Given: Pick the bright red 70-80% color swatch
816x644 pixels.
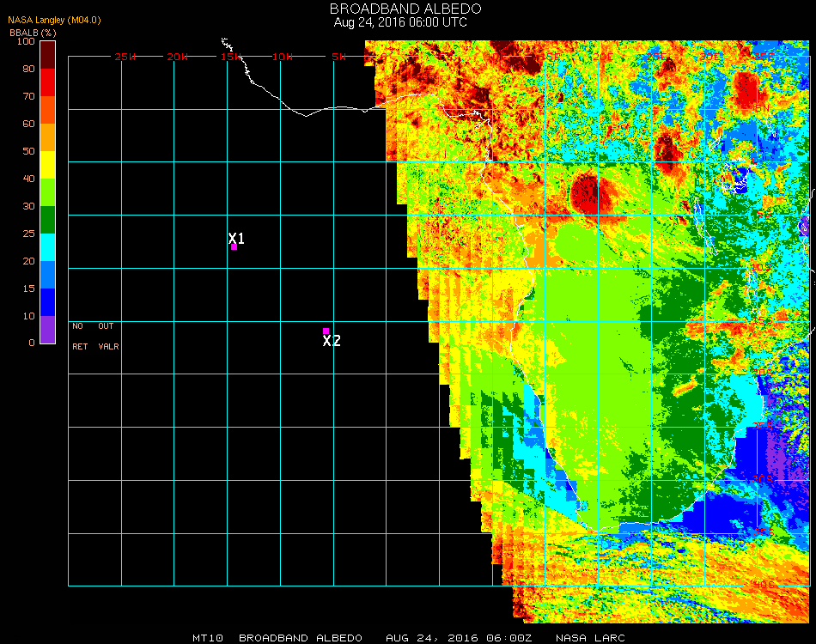Looking at the screenshot, I should coord(47,82).
